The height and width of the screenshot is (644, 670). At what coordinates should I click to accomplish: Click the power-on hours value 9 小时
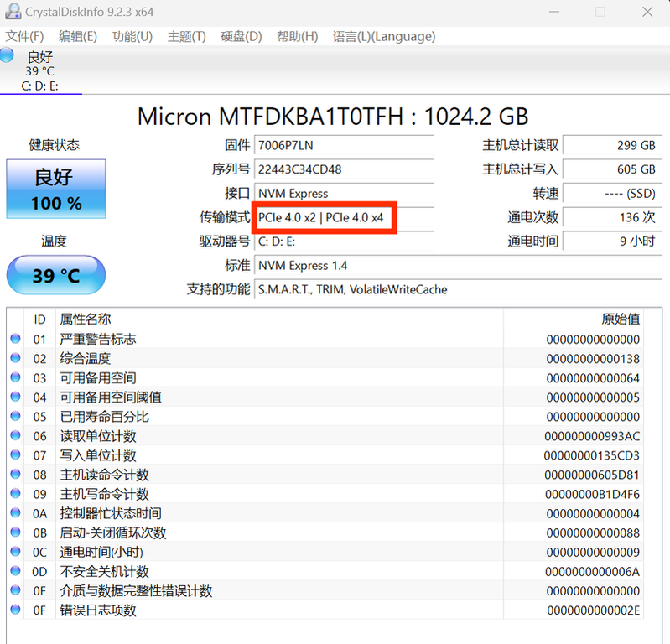(x=612, y=241)
